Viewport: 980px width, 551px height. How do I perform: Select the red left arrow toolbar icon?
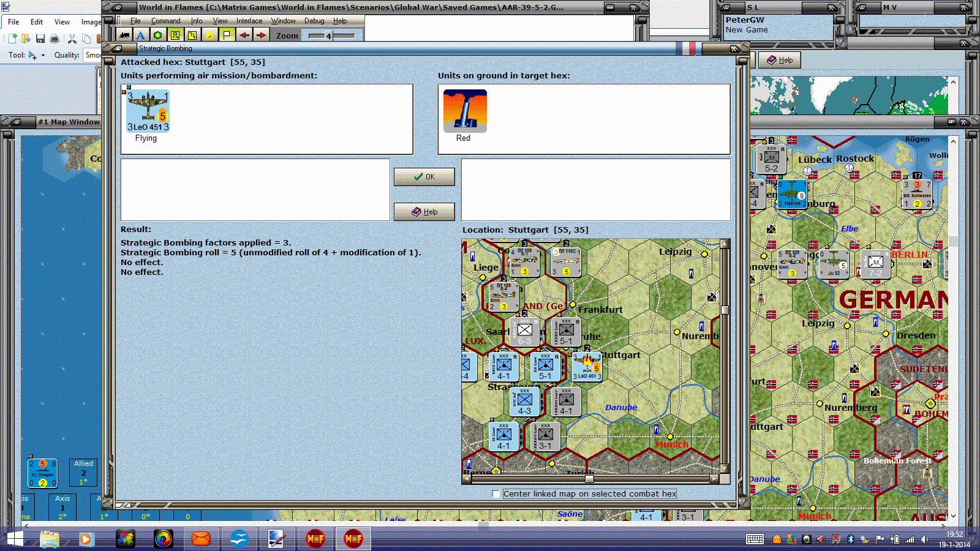[244, 36]
